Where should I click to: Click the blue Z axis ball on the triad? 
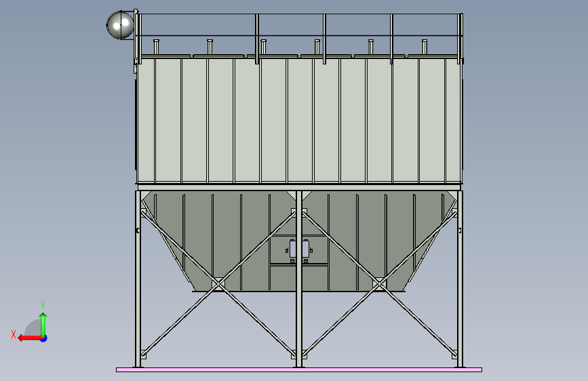[x=44, y=338]
